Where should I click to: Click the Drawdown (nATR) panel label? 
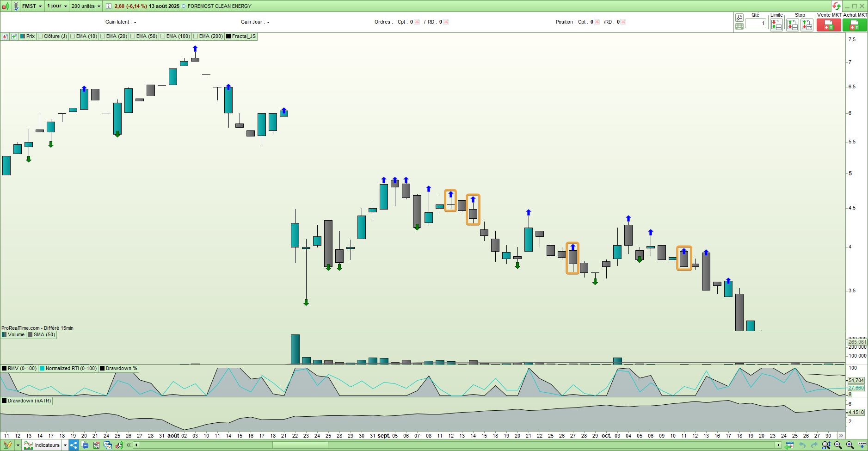click(x=27, y=401)
